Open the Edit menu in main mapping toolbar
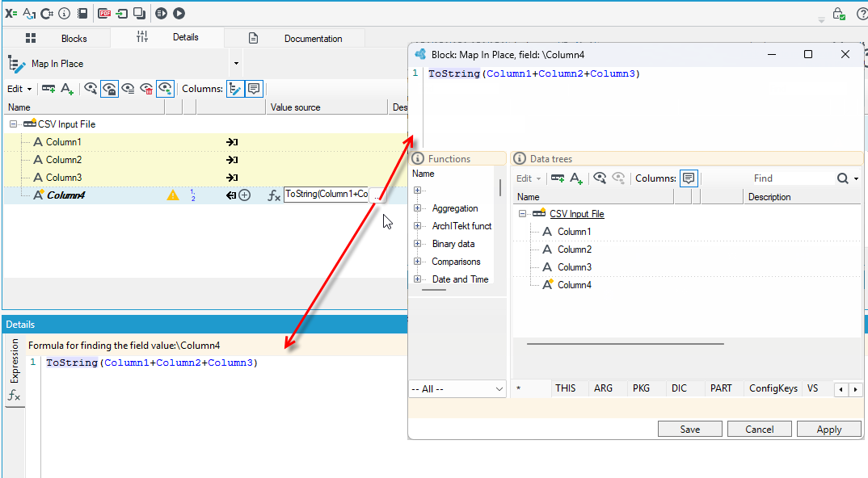 pyautogui.click(x=19, y=89)
